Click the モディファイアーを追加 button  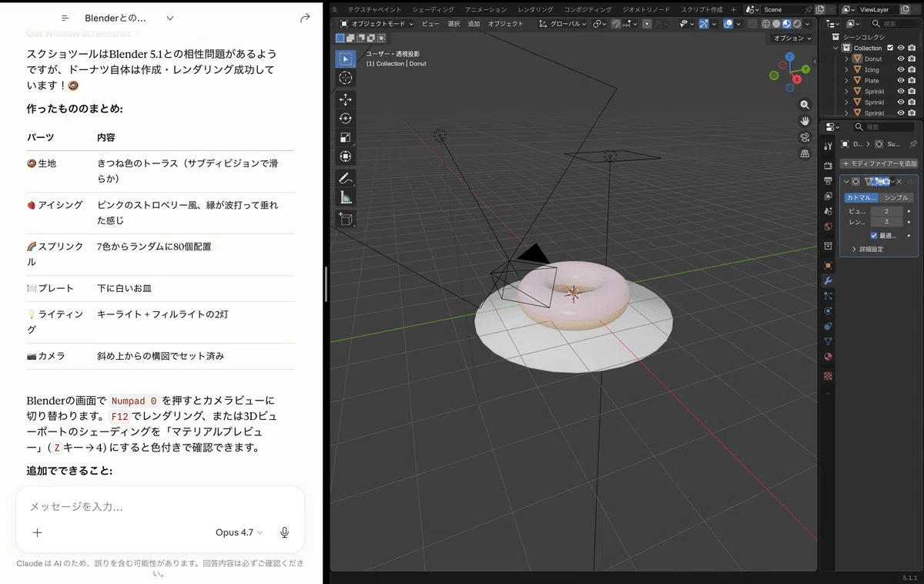coord(879,163)
